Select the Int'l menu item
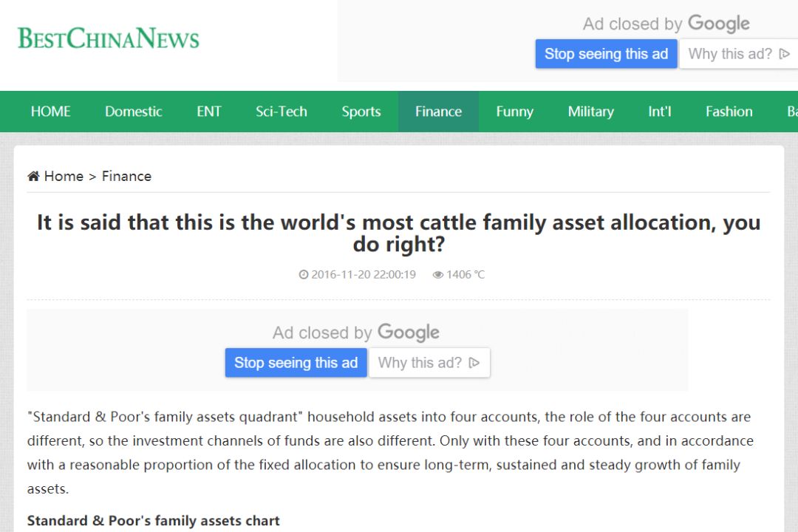The height and width of the screenshot is (532, 798). [659, 112]
